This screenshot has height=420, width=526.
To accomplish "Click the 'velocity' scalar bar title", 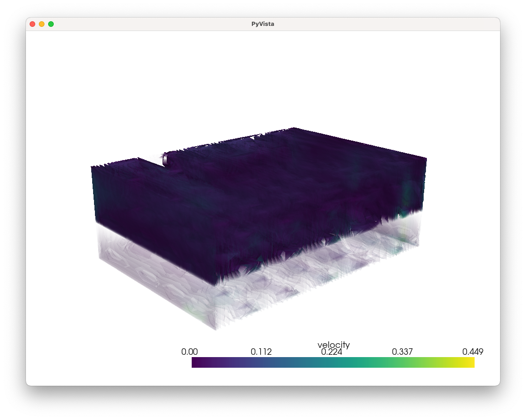I will tap(334, 345).
